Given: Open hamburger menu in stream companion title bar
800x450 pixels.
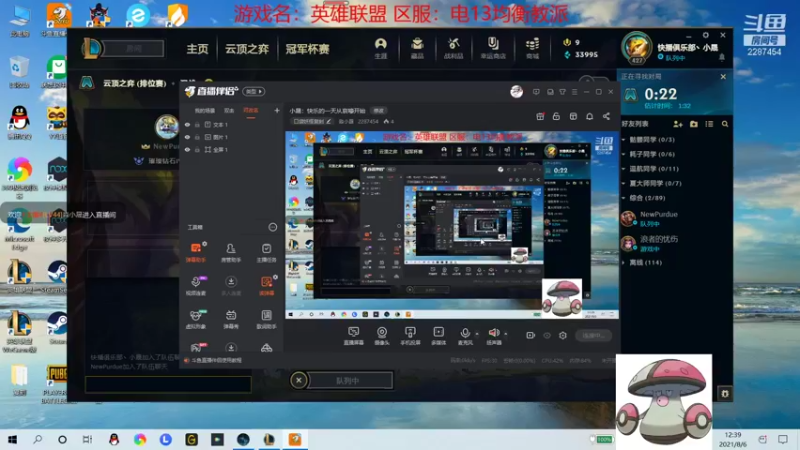Looking at the screenshot, I should coord(574,92).
